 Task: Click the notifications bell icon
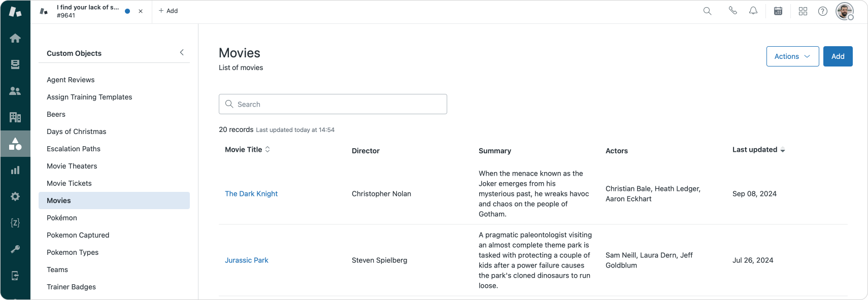coord(753,11)
